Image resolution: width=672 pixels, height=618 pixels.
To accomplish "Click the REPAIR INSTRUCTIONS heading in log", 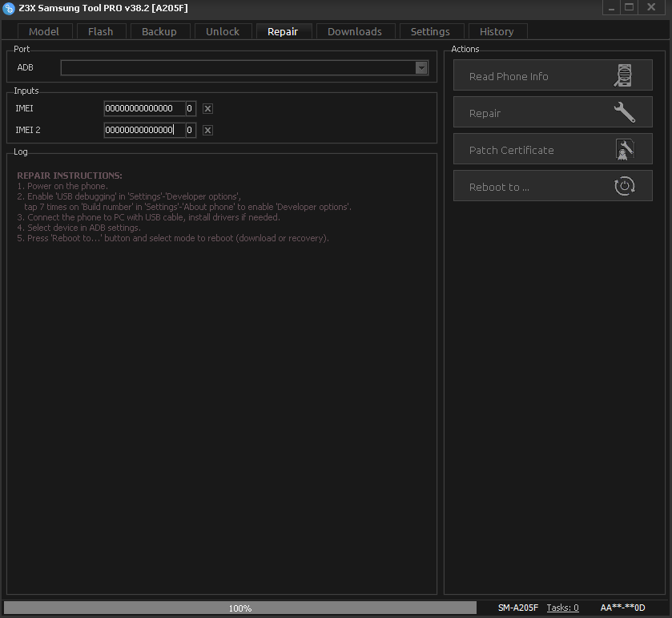I will tap(70, 176).
